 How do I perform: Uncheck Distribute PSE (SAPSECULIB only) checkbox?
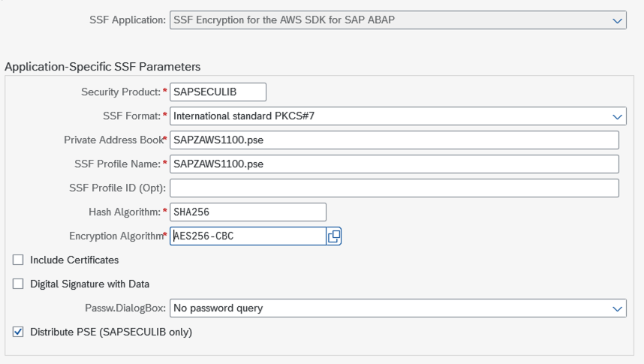coord(18,332)
